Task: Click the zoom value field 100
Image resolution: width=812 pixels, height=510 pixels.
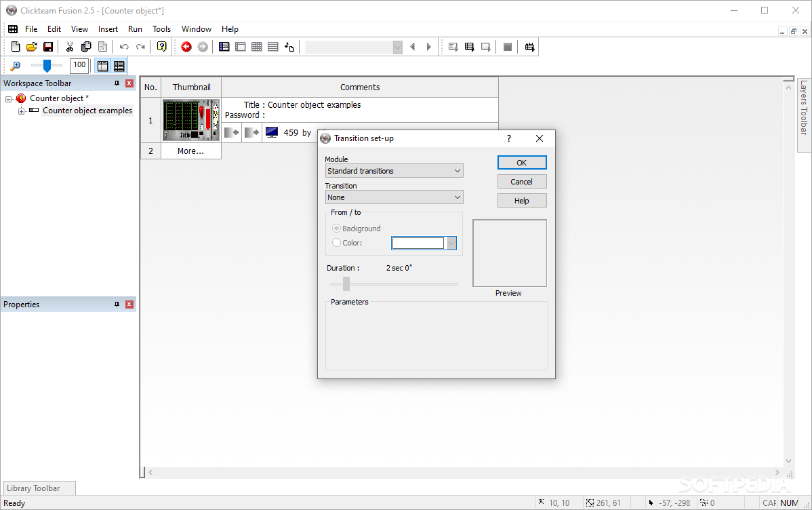Action: click(79, 65)
